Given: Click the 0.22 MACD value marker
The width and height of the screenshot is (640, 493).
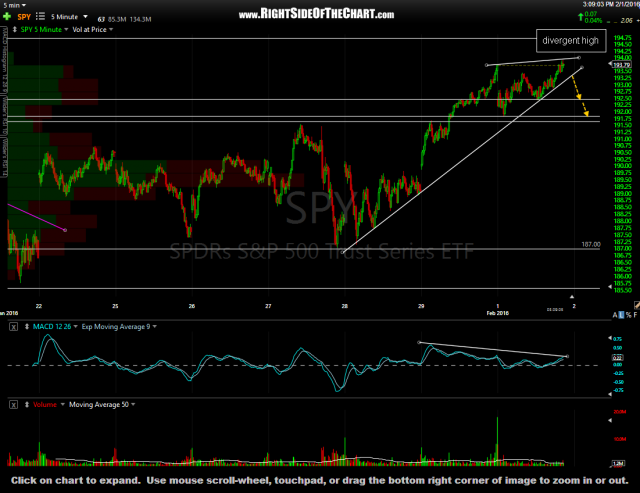Looking at the screenshot, I should (x=617, y=357).
